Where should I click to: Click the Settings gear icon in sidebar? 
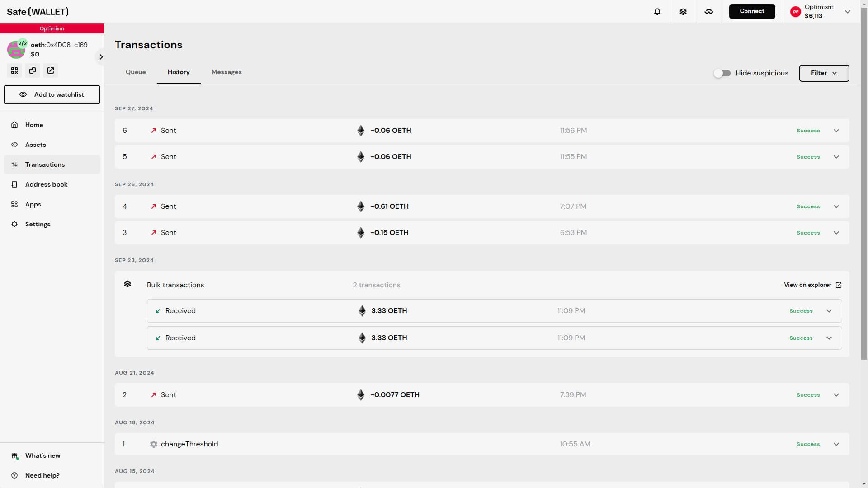[14, 224]
